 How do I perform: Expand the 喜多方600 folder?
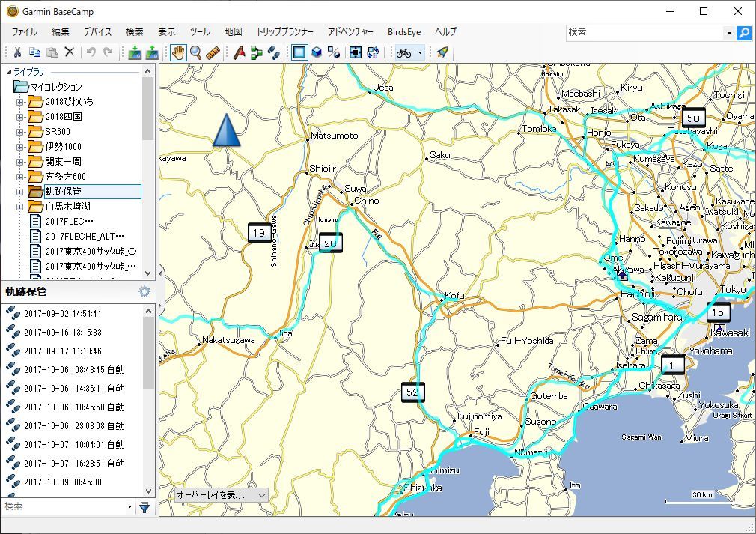pyautogui.click(x=19, y=177)
